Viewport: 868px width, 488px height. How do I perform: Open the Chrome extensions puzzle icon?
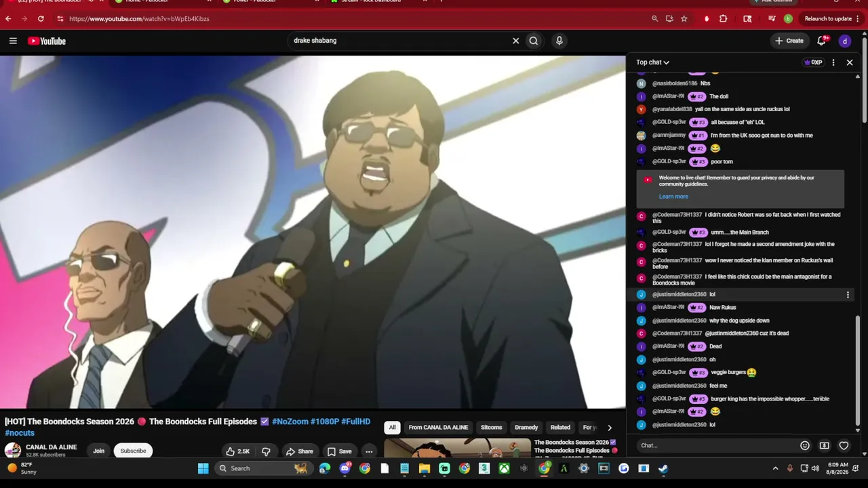[723, 19]
